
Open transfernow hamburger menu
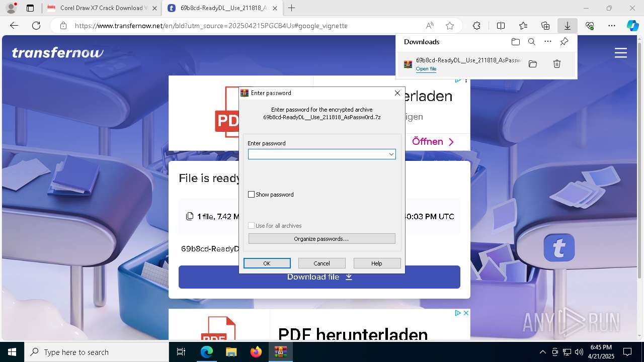tap(621, 53)
